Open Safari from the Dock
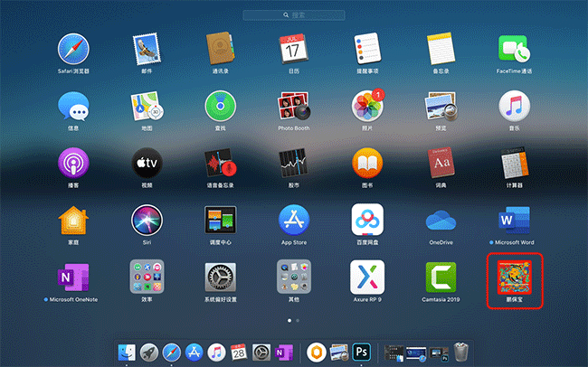The image size is (588, 367). click(x=171, y=353)
